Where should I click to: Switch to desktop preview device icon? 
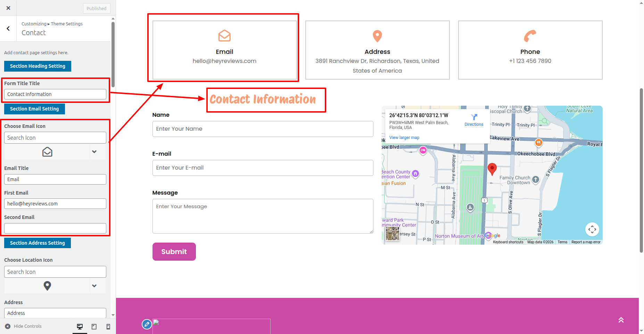pos(80,326)
